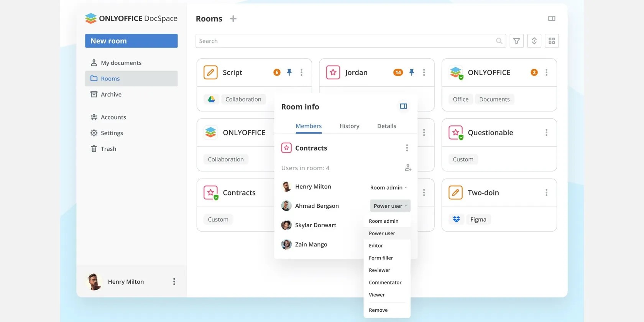Image resolution: width=644 pixels, height=322 pixels.
Task: Click the Questionable room icon
Action: click(456, 133)
